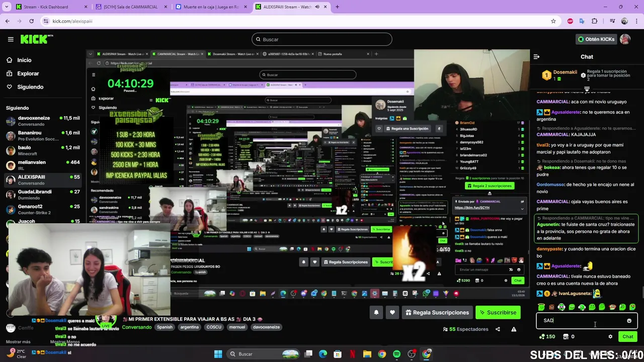
Task: Go back in browser
Action: [7, 21]
